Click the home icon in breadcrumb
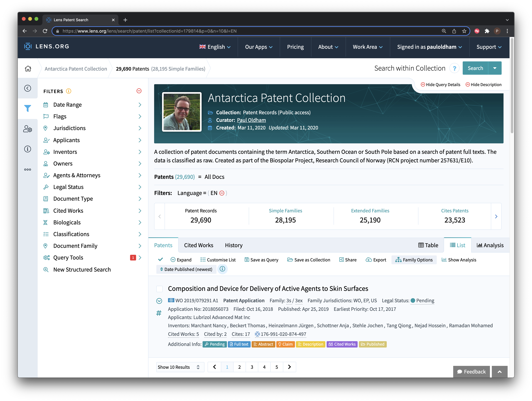The width and height of the screenshot is (532, 401). pyautogui.click(x=28, y=69)
